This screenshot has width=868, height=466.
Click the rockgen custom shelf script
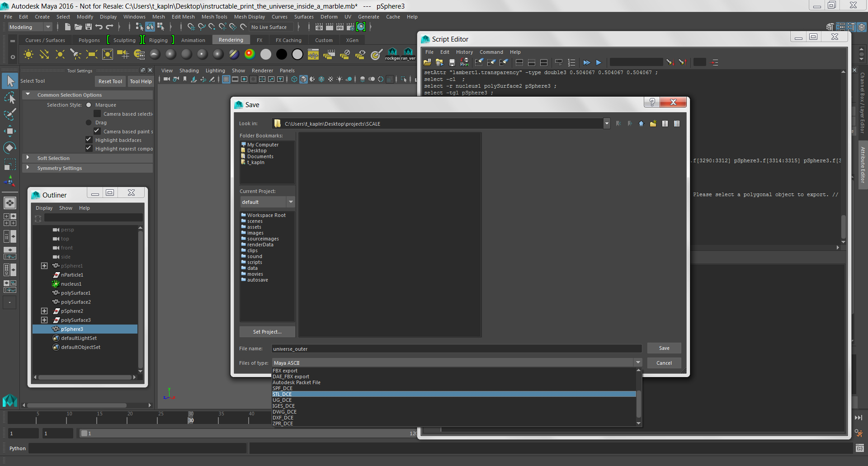[392, 54]
